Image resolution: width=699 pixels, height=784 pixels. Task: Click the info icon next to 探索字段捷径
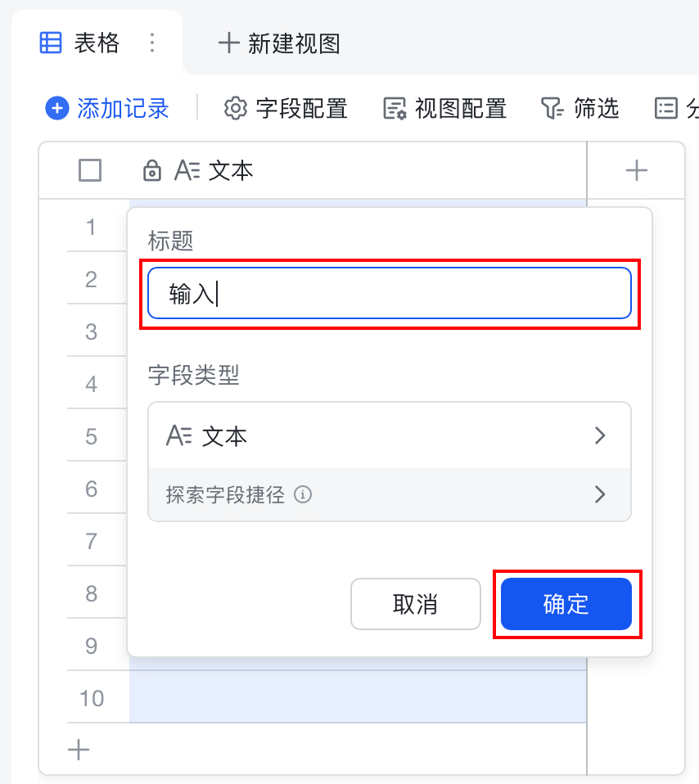click(303, 495)
